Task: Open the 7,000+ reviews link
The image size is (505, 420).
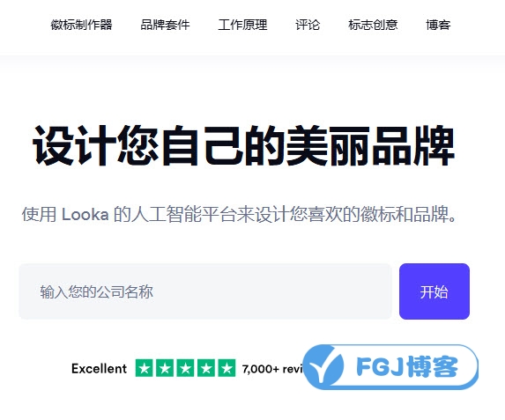Action: coord(272,369)
